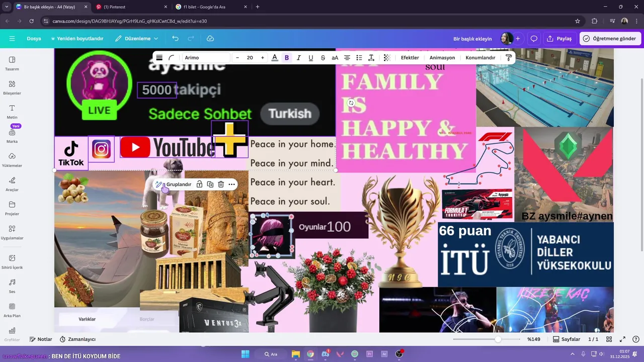Open the transparency checkerboard icon
The height and width of the screenshot is (362, 644).
387,58
